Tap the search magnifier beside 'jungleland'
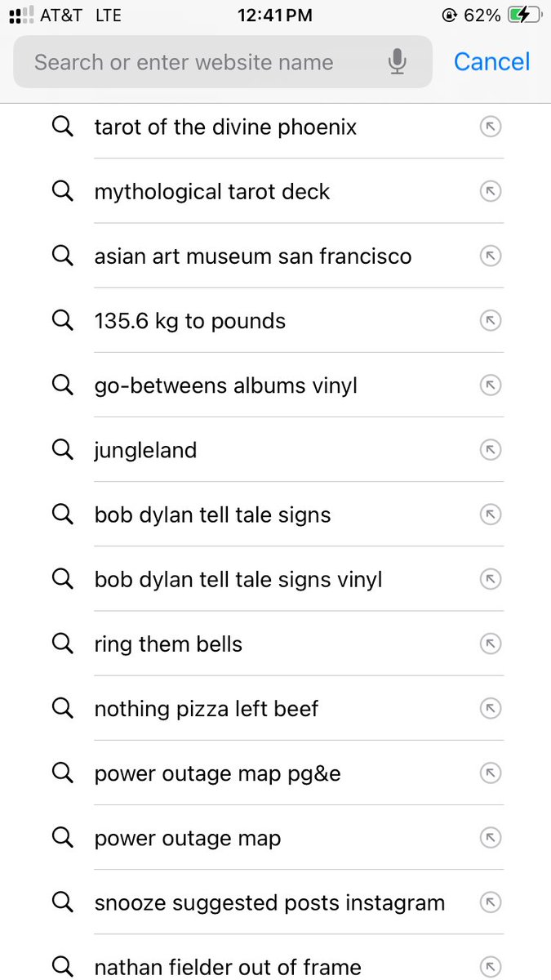The width and height of the screenshot is (551, 980). 63,449
